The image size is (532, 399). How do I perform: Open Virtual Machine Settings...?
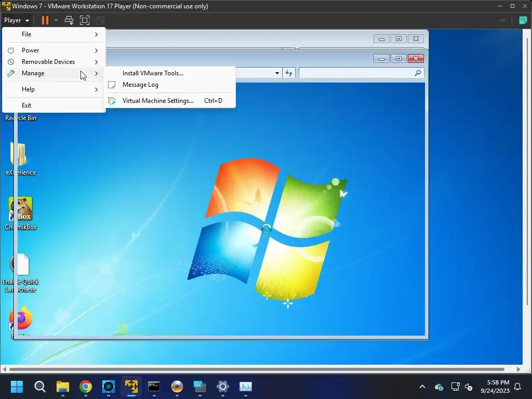(170, 101)
